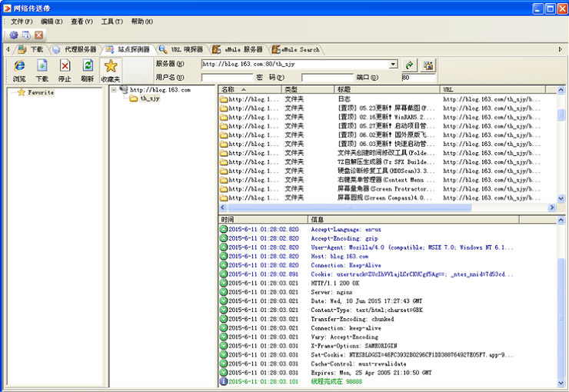This screenshot has height=392, width=569.
Task: Select the row with 屏幕量角器 Screen Protractor
Action: [387, 189]
